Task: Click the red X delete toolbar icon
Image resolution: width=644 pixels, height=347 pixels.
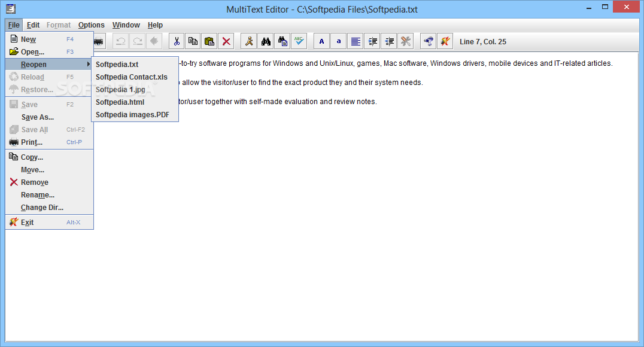Action: pyautogui.click(x=226, y=41)
